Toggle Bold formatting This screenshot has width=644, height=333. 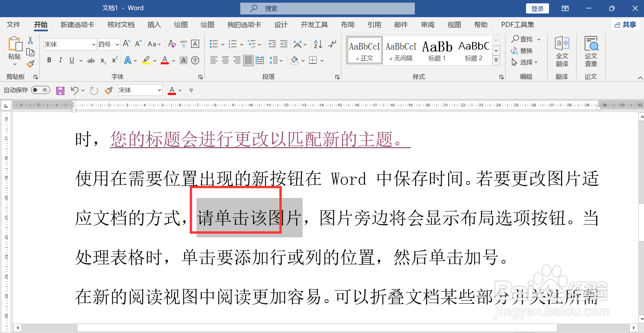tap(49, 60)
